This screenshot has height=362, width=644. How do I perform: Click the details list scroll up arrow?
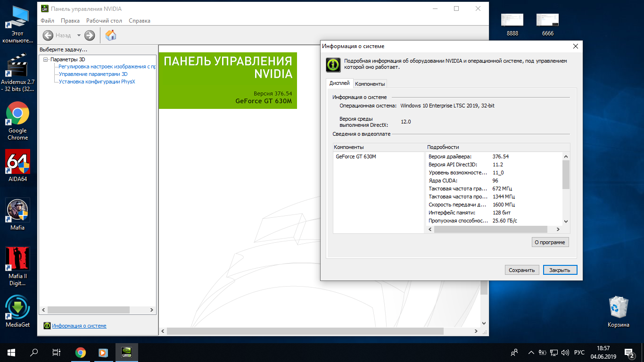566,156
